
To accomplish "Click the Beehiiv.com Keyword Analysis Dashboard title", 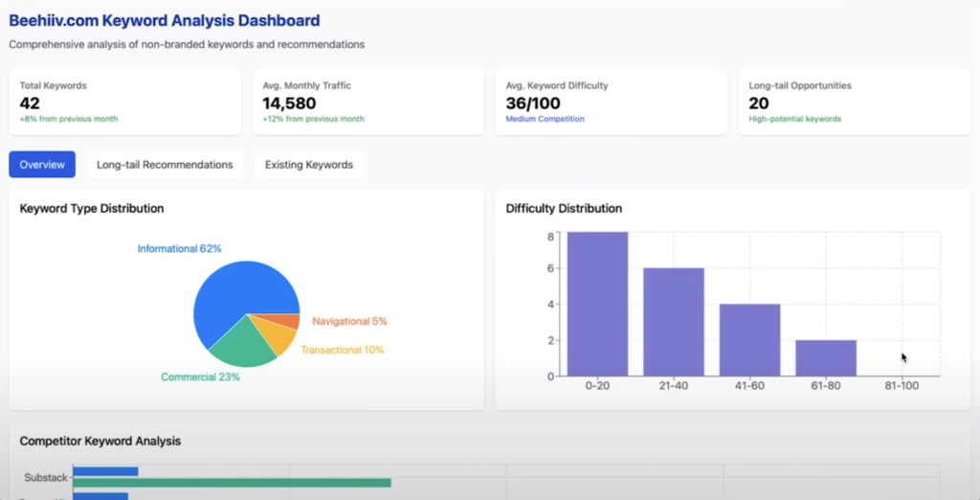I will pyautogui.click(x=165, y=21).
